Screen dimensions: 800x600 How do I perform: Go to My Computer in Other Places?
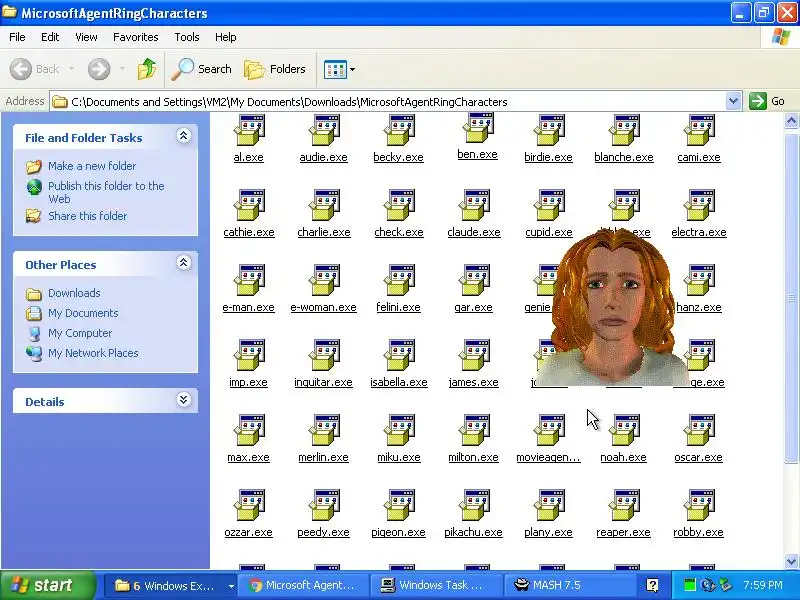80,333
